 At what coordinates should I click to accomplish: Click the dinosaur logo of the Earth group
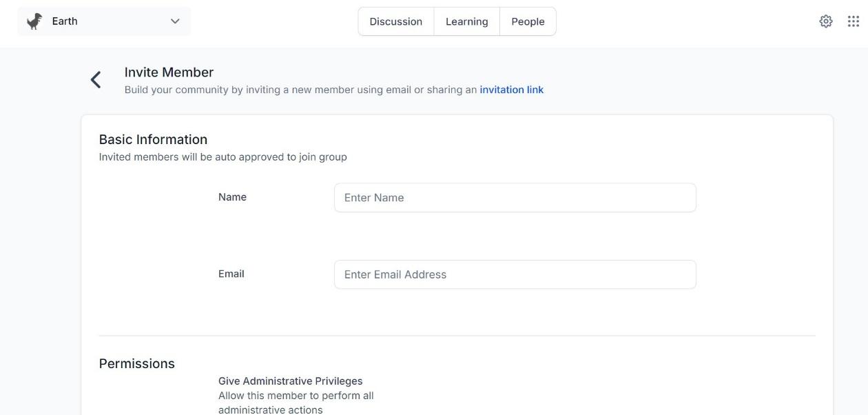tap(34, 21)
